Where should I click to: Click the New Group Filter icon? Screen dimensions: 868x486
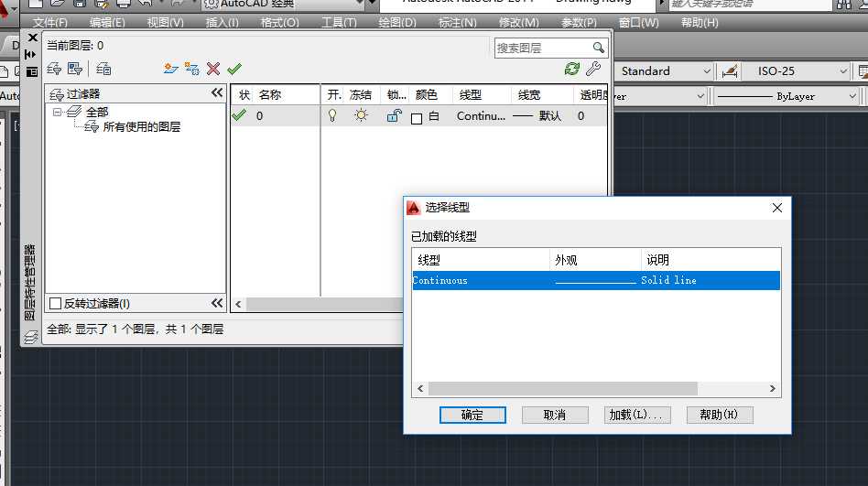(x=75, y=70)
